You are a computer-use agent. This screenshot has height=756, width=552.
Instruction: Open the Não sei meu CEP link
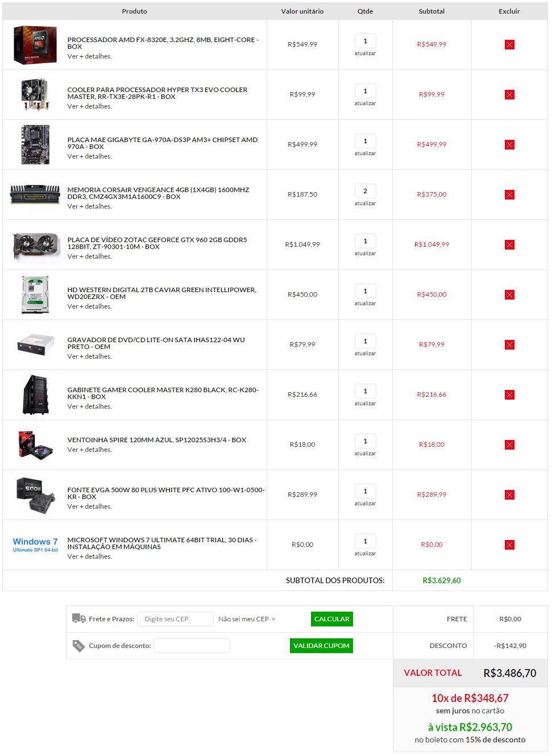[x=246, y=619]
